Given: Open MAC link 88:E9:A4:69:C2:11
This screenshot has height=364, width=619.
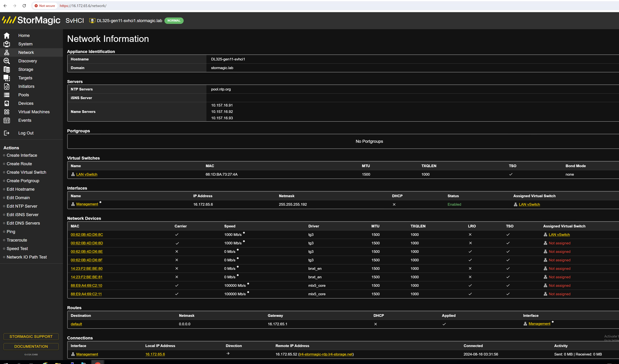Looking at the screenshot, I should [x=86, y=294].
